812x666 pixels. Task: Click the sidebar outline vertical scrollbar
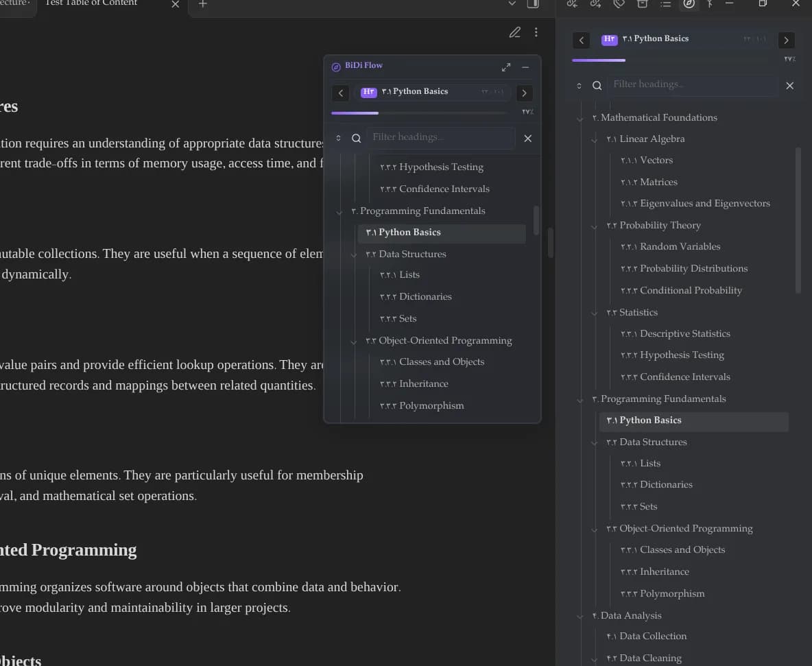coord(798,220)
